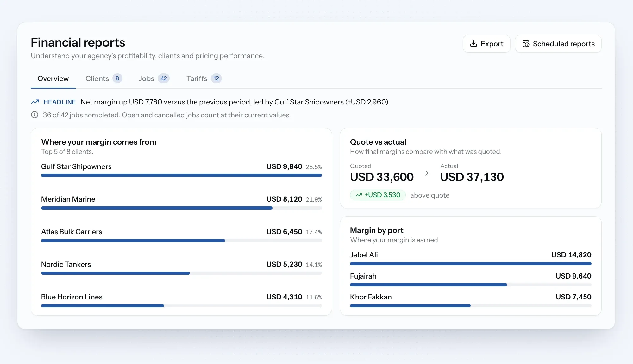
Task: Click the 11.6% share figure
Action: [x=314, y=297]
